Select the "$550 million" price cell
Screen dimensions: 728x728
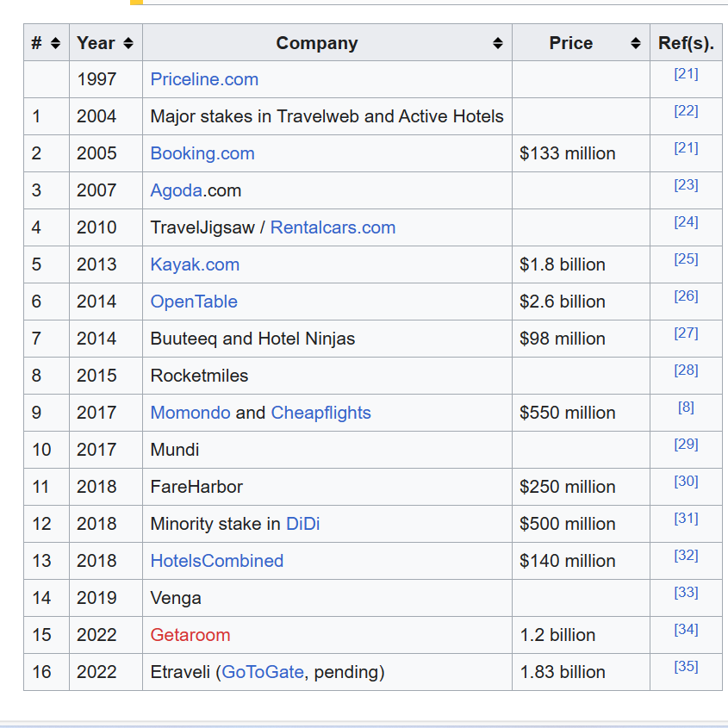point(581,413)
